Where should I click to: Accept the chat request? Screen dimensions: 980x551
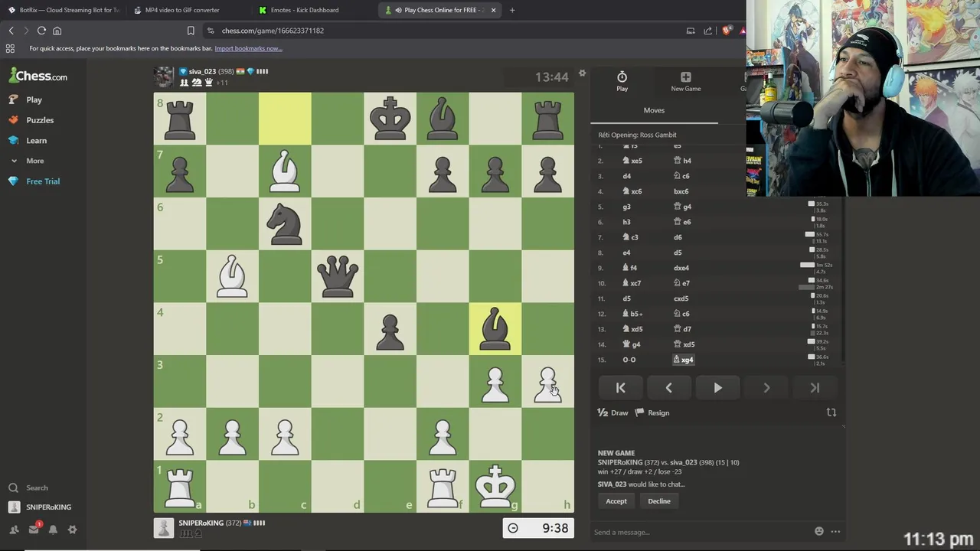616,501
